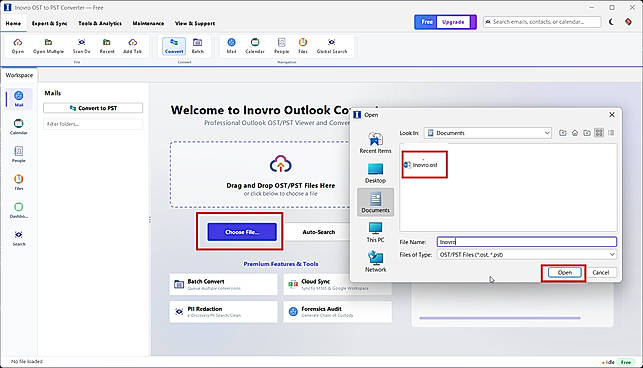The height and width of the screenshot is (368, 643).
Task: Open the Batch Convert premium card
Action: 223,284
